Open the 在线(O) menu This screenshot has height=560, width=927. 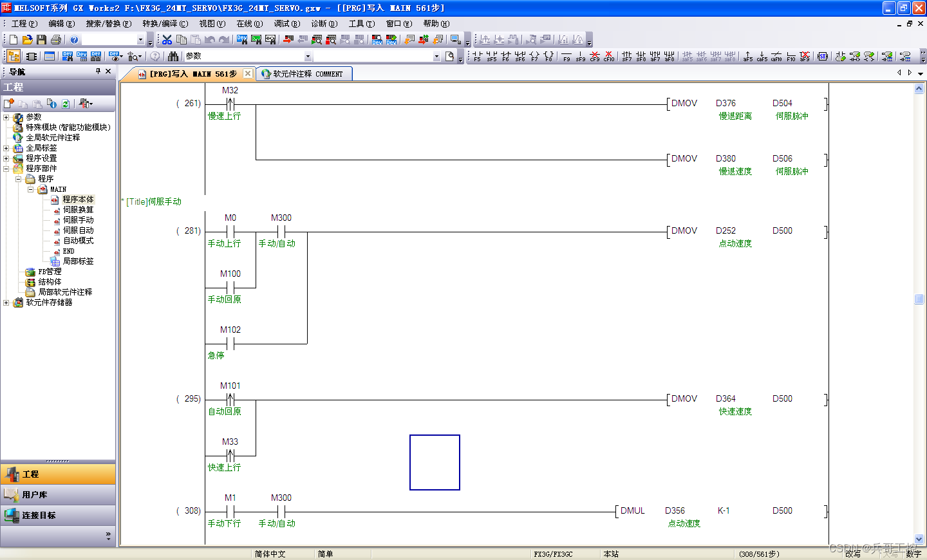[250, 24]
